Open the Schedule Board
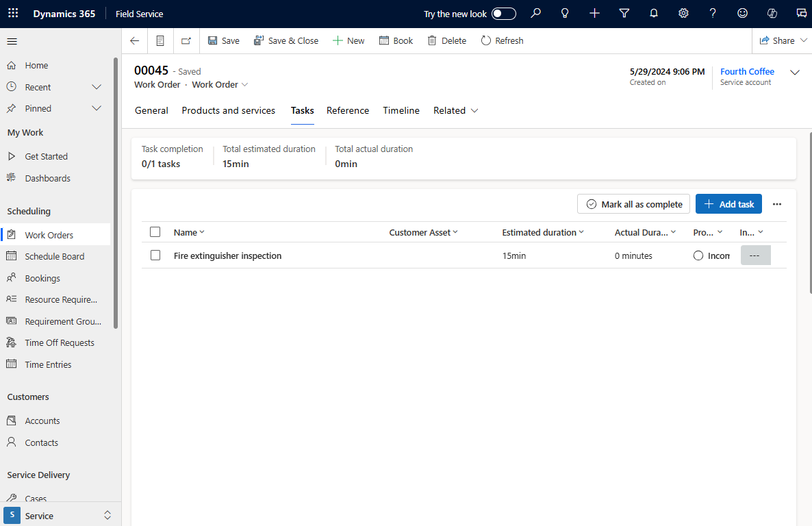Image resolution: width=812 pixels, height=526 pixels. click(x=55, y=257)
